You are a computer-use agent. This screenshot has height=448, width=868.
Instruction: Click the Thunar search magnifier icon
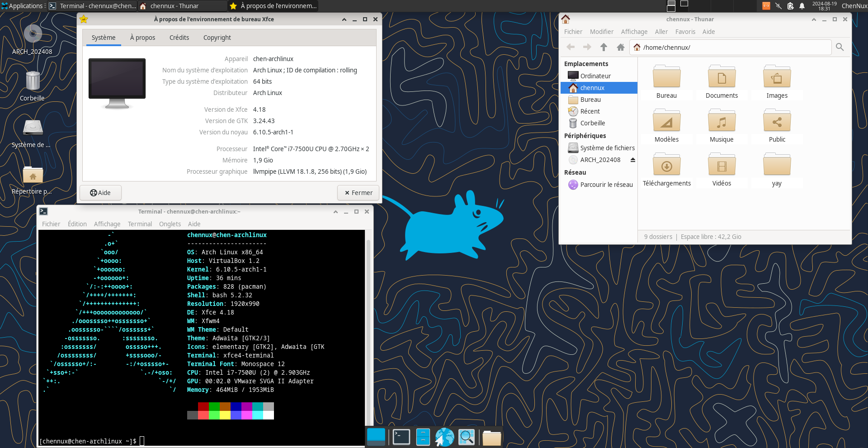coord(840,47)
